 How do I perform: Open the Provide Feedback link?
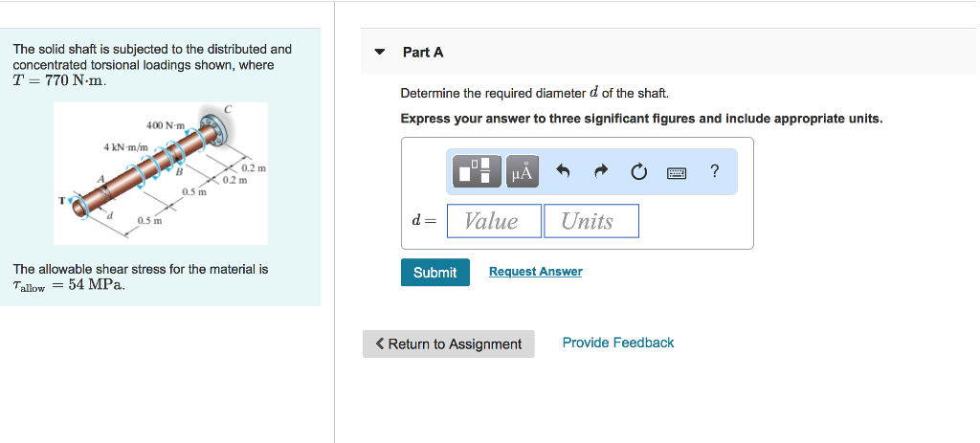tap(617, 343)
